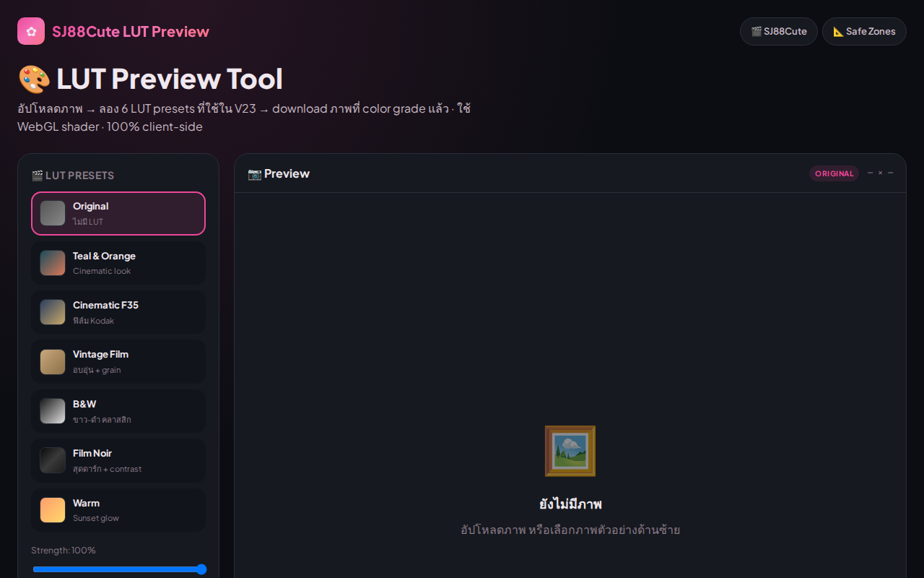Click the 'Cinematic look' subtitle
Viewport: 924px width, 578px height.
pos(102,271)
